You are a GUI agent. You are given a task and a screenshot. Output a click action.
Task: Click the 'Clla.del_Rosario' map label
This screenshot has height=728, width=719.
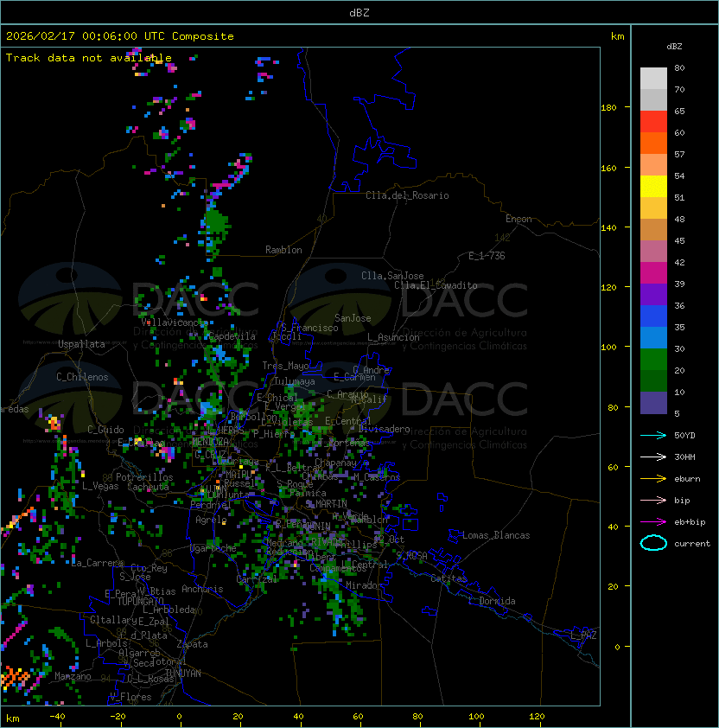[x=408, y=195]
